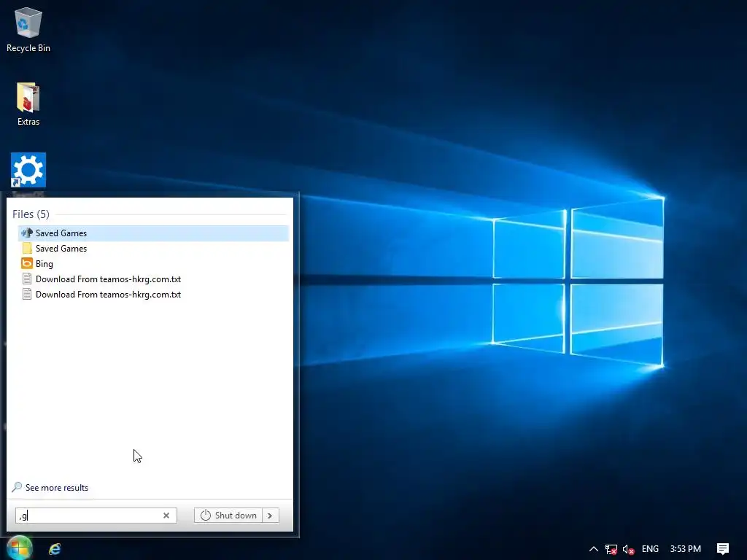Click the Shut down button

[228, 516]
